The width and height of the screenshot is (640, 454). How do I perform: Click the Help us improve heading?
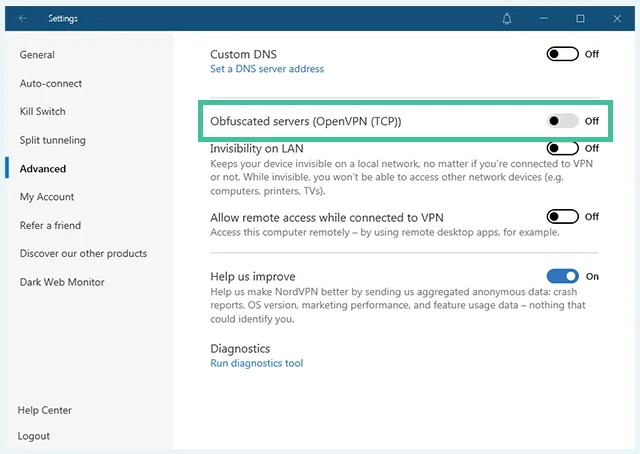tap(253, 276)
